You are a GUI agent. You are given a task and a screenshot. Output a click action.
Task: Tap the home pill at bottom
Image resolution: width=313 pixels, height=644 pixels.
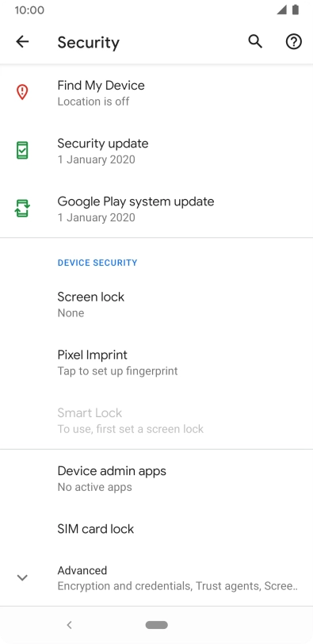click(x=156, y=625)
